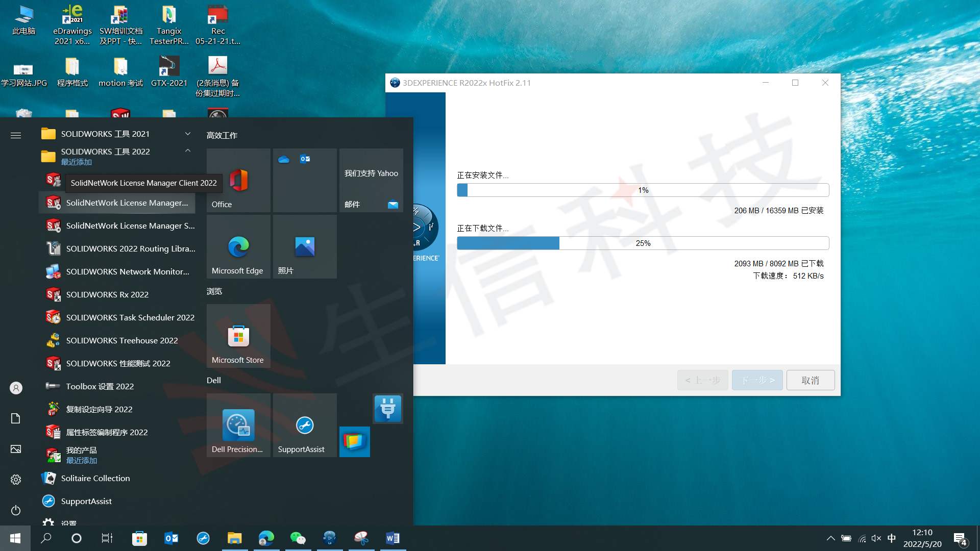Open Dell Precision Optimizer tile
Screen dimensions: 980x551
click(238, 425)
